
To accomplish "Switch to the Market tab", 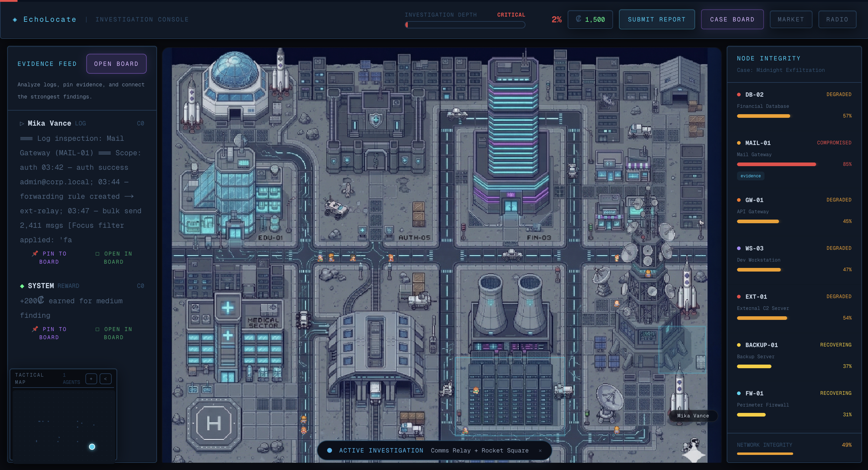I will point(790,20).
